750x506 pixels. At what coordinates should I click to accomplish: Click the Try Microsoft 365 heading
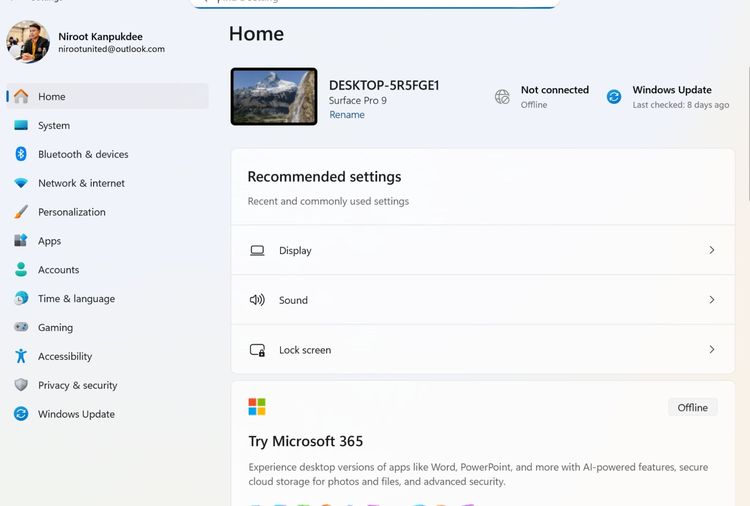(306, 441)
